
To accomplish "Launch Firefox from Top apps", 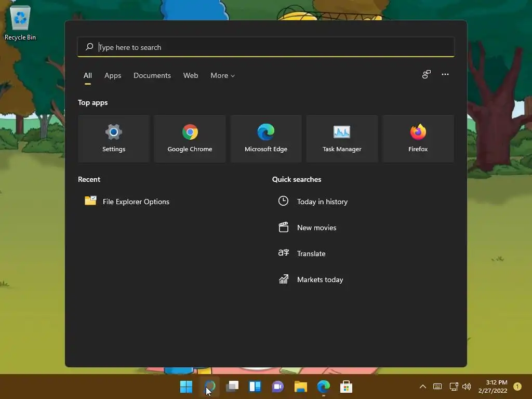I will [418, 139].
